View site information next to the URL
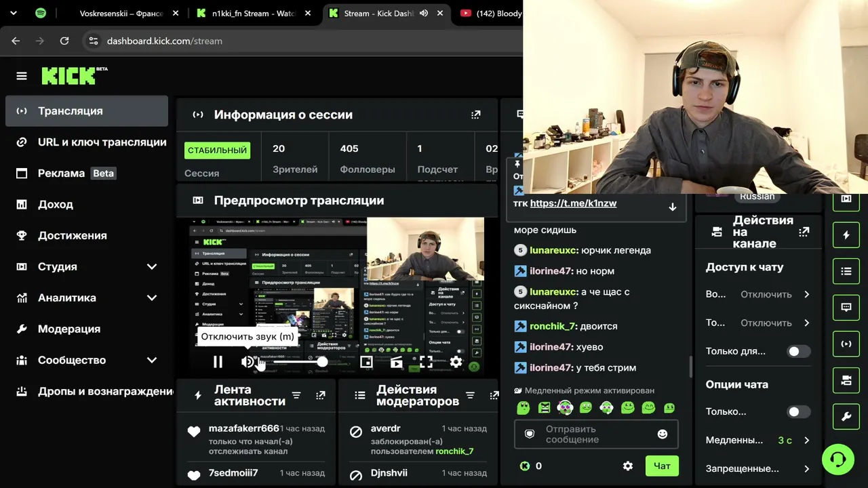 coord(94,41)
